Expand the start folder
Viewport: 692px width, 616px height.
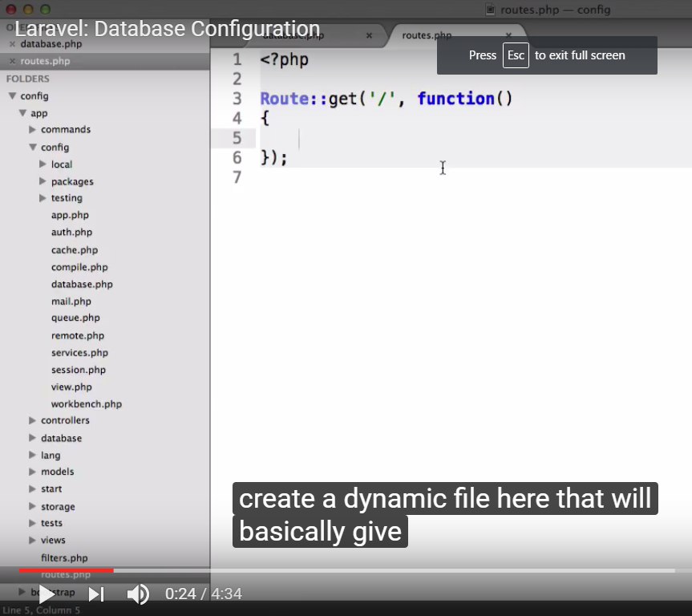[x=32, y=488]
